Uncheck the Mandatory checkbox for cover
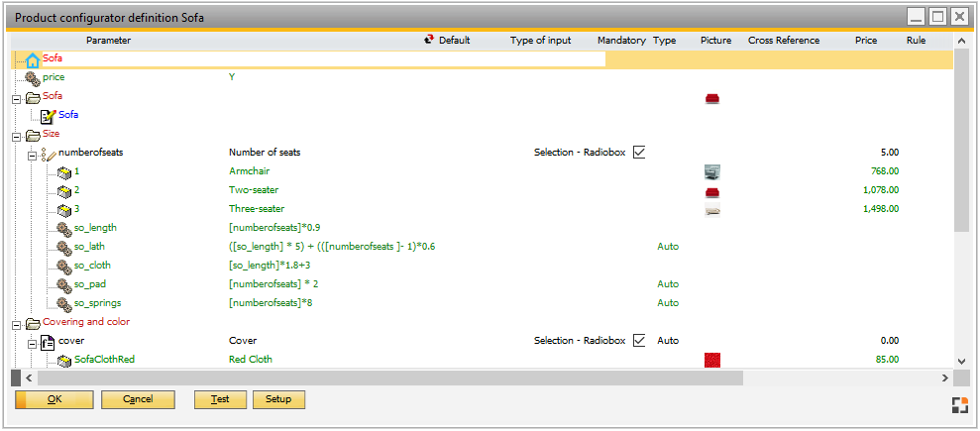980x431 pixels. (x=639, y=341)
